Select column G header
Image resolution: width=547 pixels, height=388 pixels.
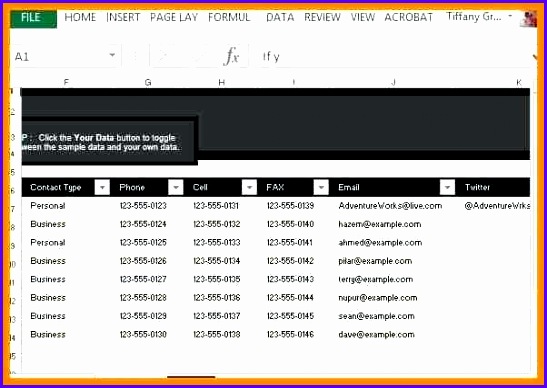(x=148, y=82)
